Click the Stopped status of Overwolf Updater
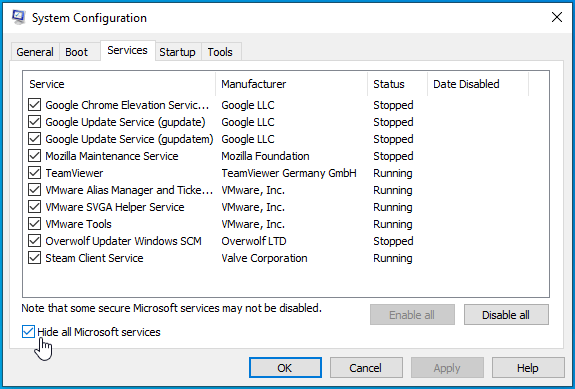575x389 pixels. [x=393, y=241]
